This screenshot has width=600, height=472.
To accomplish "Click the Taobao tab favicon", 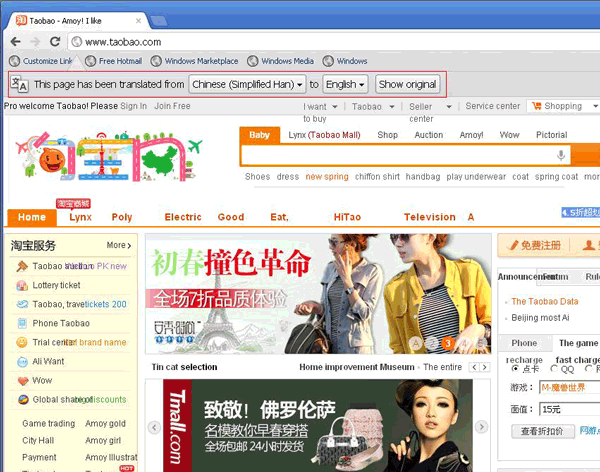I will pyautogui.click(x=21, y=20).
